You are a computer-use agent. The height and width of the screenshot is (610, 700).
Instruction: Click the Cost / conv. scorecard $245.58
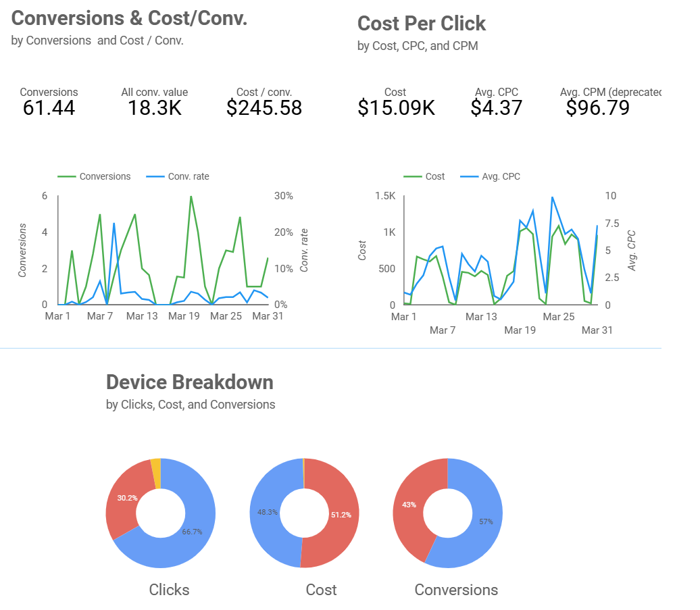pos(264,107)
